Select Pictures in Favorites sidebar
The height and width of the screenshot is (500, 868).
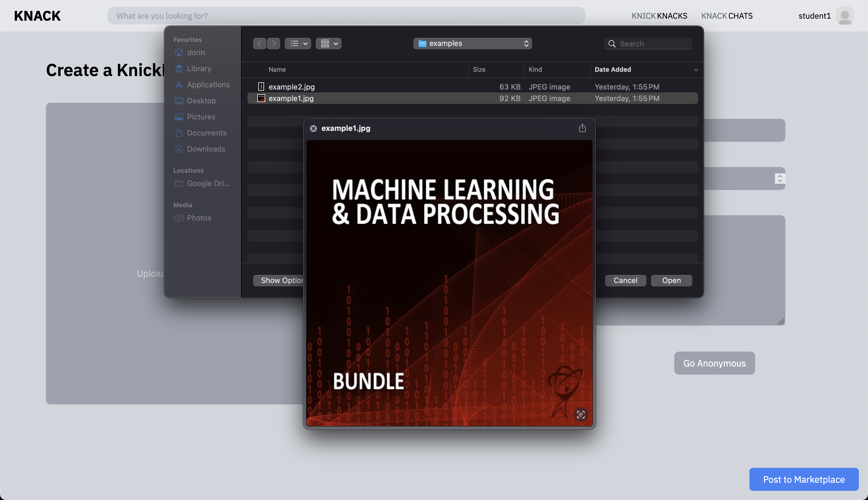coord(201,117)
